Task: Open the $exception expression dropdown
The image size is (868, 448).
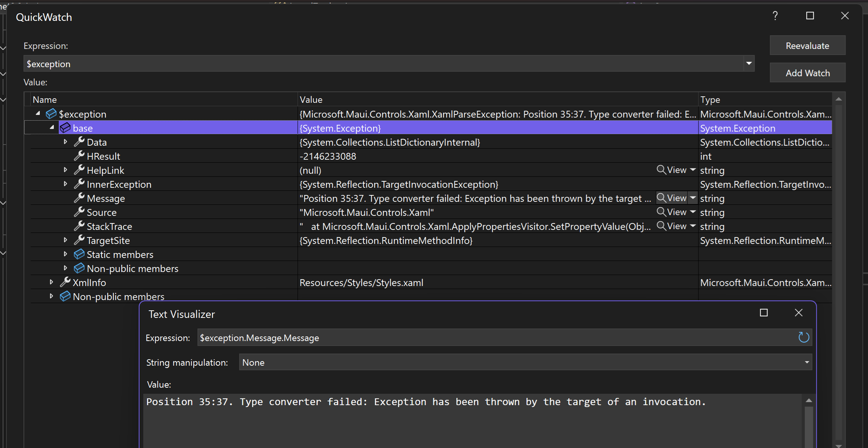Action: [x=748, y=63]
